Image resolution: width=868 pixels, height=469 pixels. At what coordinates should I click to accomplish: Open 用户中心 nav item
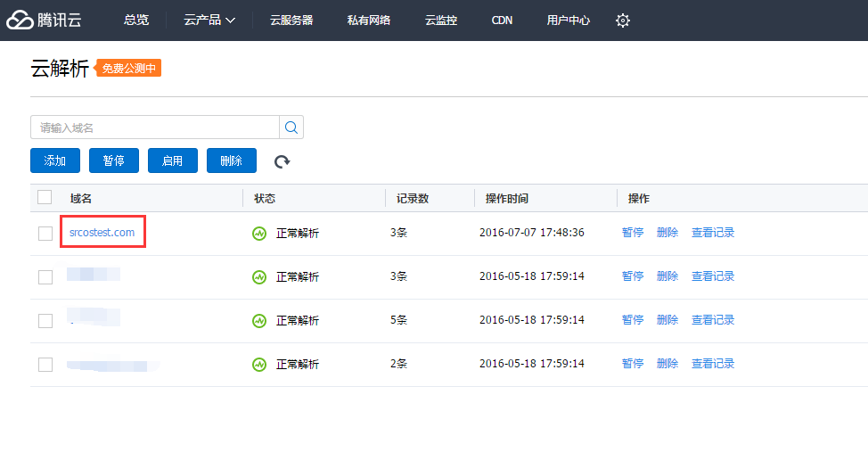click(569, 21)
